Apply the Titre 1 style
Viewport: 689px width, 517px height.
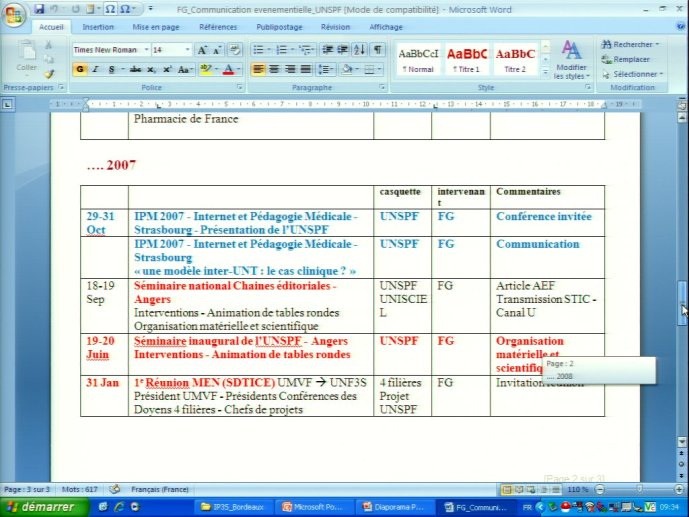467,60
